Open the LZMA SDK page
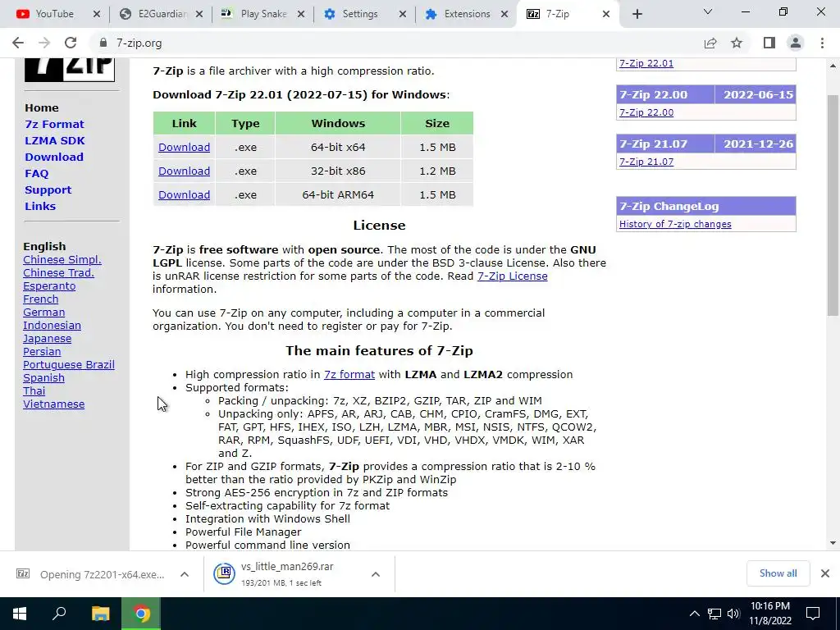 (55, 140)
